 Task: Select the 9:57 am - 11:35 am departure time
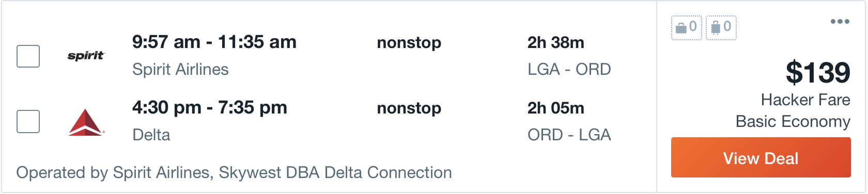pos(214,42)
